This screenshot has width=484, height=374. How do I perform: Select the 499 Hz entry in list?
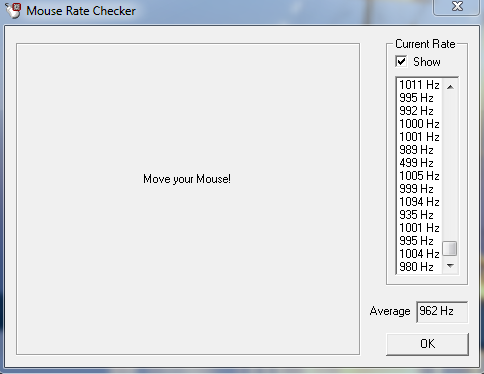[419, 163]
